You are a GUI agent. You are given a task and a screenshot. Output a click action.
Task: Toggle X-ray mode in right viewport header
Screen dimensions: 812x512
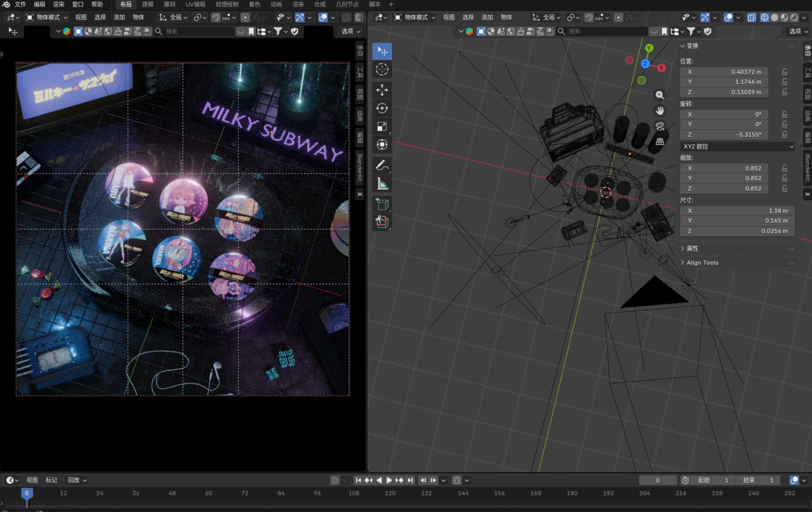pos(751,18)
